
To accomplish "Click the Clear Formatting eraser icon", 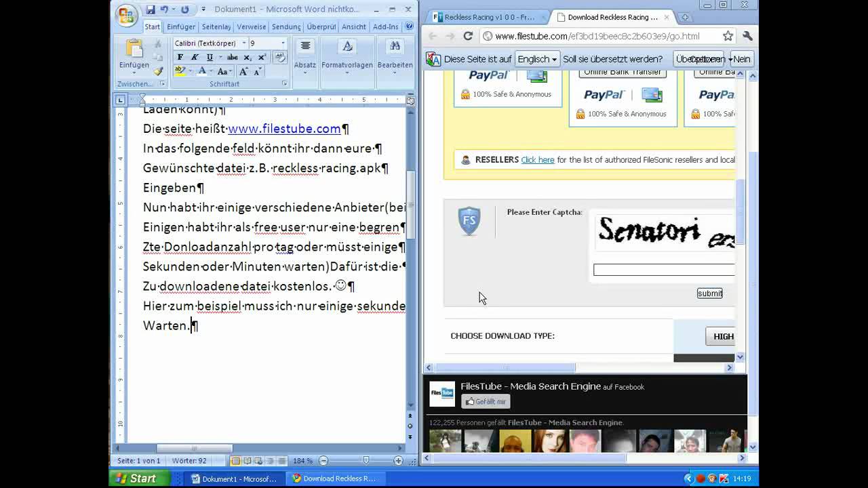I will [279, 58].
